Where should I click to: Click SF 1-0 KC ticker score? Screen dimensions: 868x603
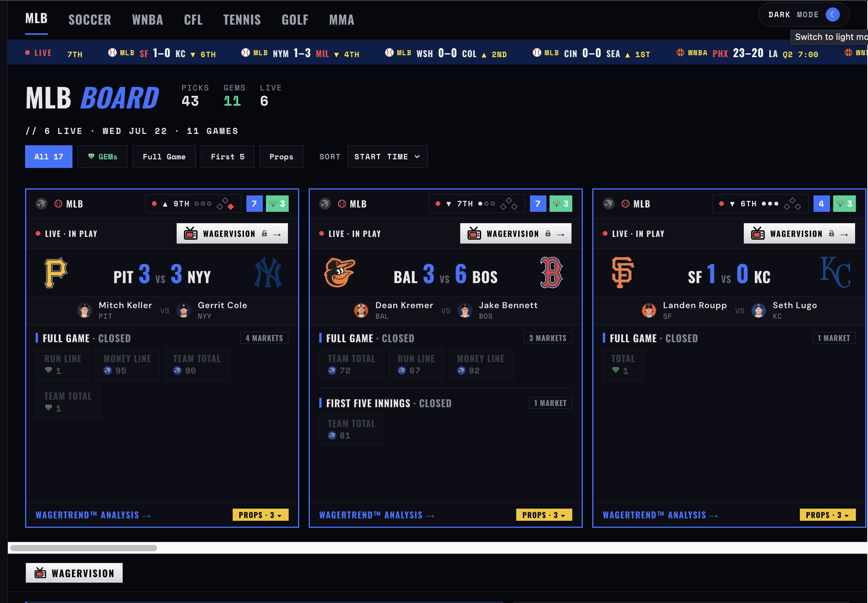[x=162, y=53]
